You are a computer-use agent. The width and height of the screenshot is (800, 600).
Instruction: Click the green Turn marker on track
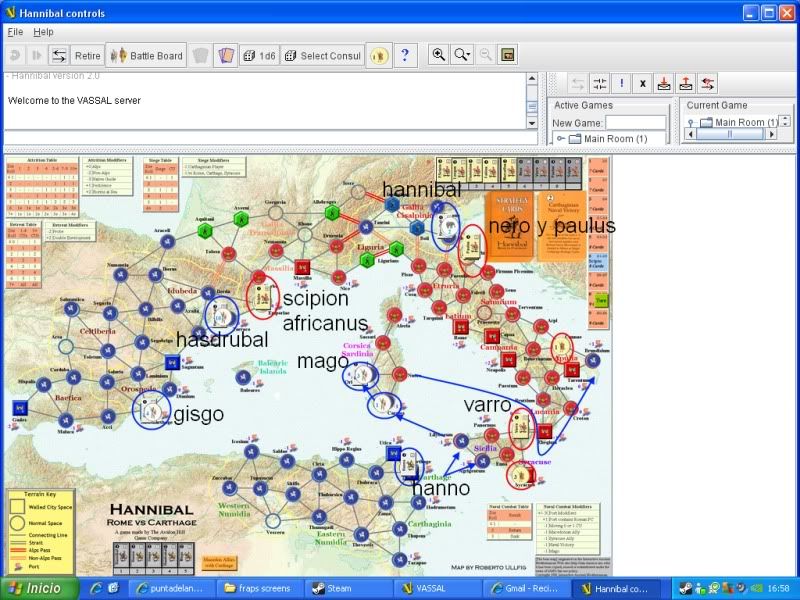[x=601, y=301]
